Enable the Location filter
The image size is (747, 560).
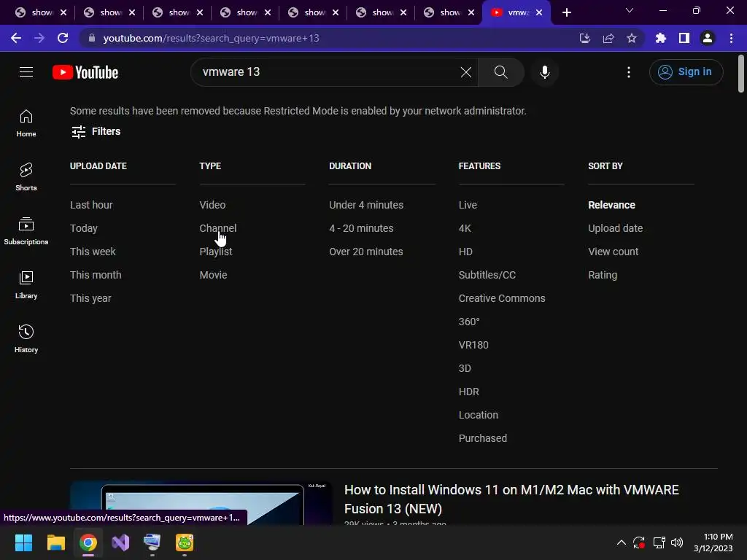(479, 415)
